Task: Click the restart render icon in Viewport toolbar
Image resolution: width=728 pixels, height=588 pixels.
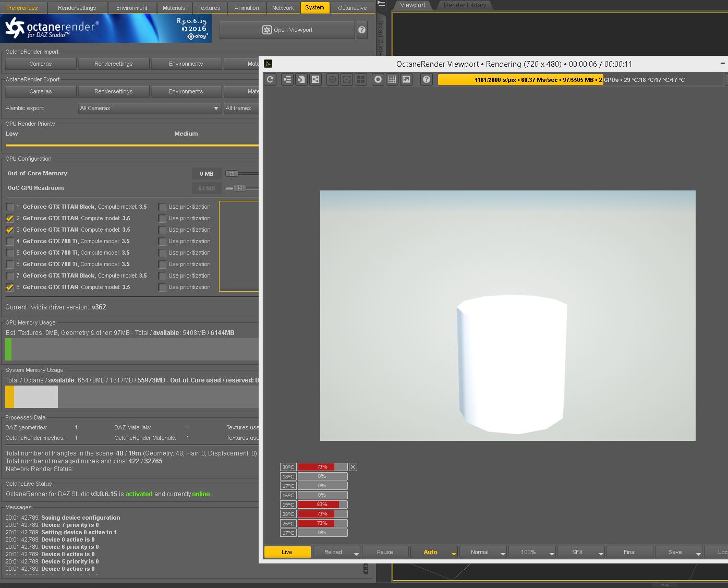Action: point(270,79)
